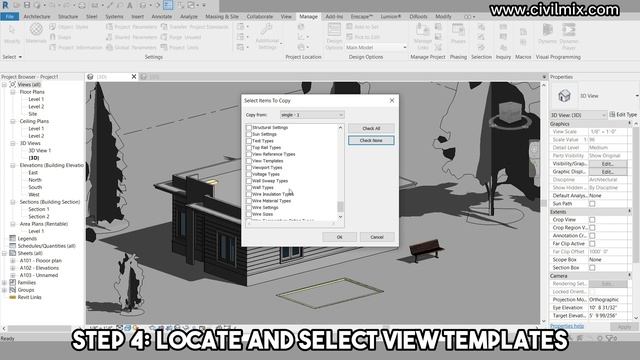Image resolution: width=640 pixels, height=360 pixels.
Task: Click the highlighted Thin Lines toolbar icon
Action: point(168,5)
